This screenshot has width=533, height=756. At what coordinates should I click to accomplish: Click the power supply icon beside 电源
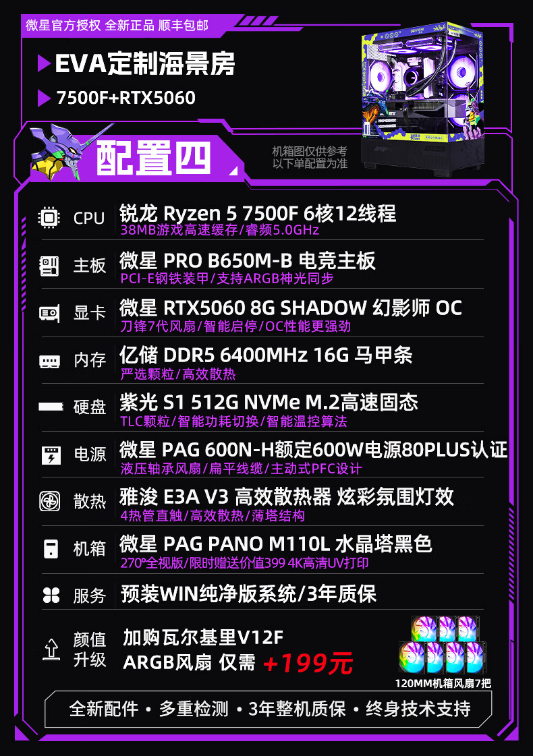(x=51, y=455)
